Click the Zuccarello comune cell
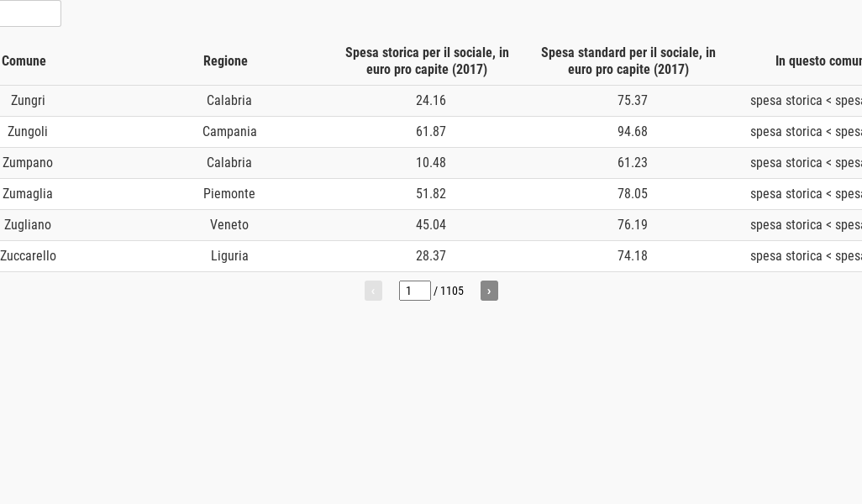 (29, 256)
